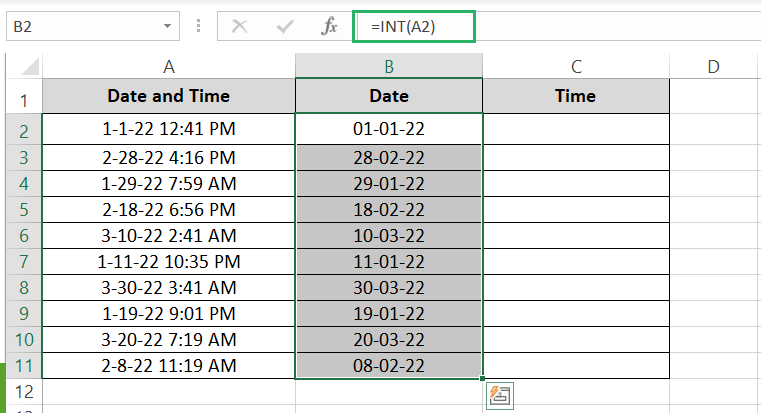Click the cell with 2-8-22 11:19 AM

coord(169,366)
